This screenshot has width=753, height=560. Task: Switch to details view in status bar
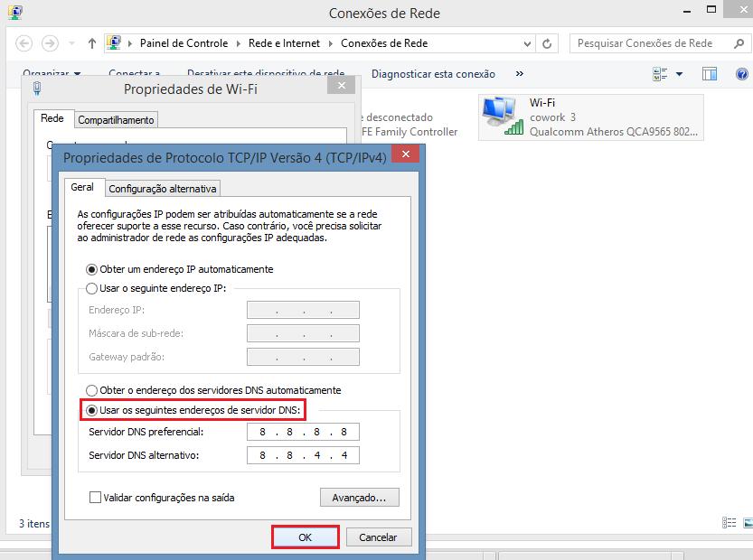point(729,522)
